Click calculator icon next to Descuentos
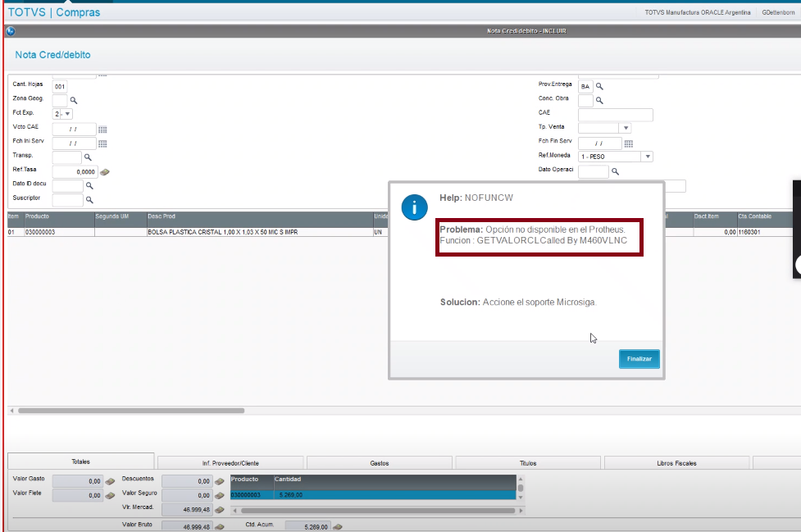The image size is (801, 532). pyautogui.click(x=220, y=481)
